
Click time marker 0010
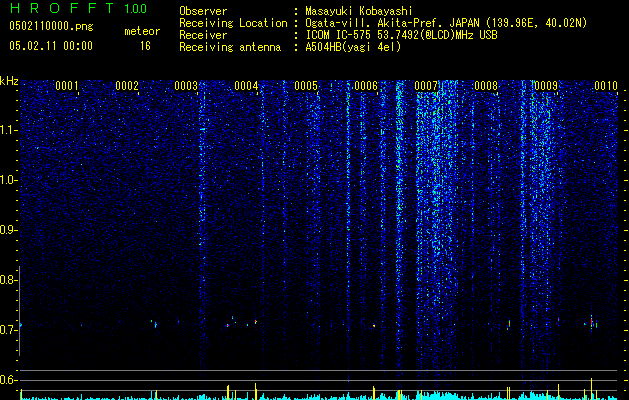[x=606, y=86]
